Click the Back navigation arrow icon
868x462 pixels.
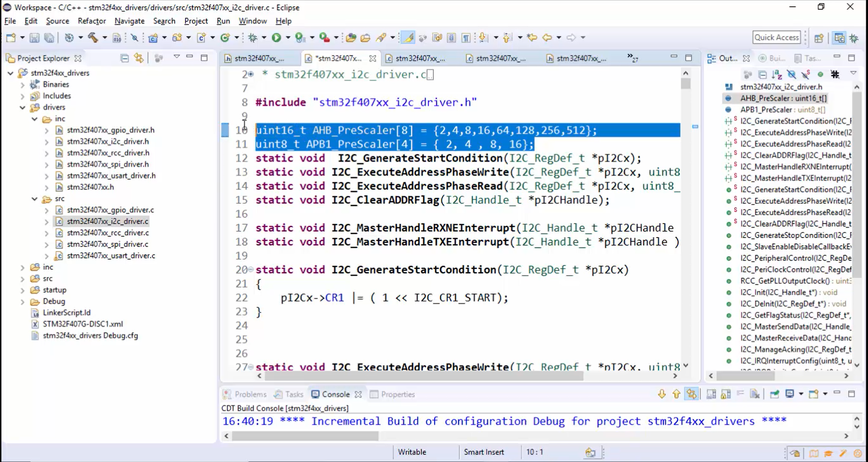tap(547, 38)
